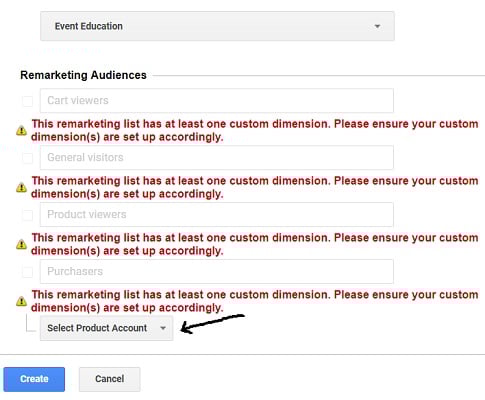Screen dimensions: 485x400
Task: Click the Cancel button
Action: coord(109,379)
